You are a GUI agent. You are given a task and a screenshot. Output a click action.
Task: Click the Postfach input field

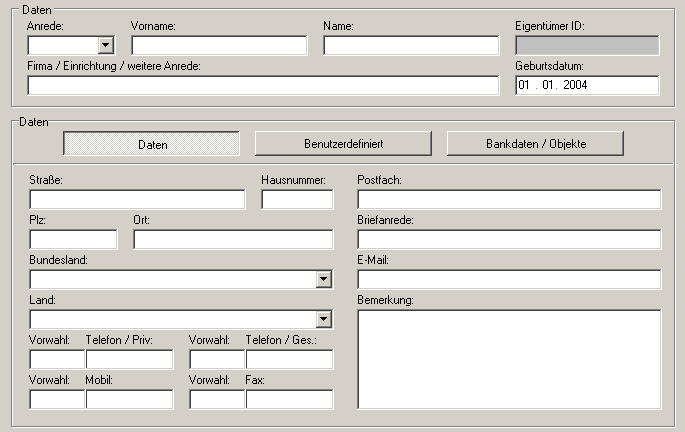(x=509, y=200)
